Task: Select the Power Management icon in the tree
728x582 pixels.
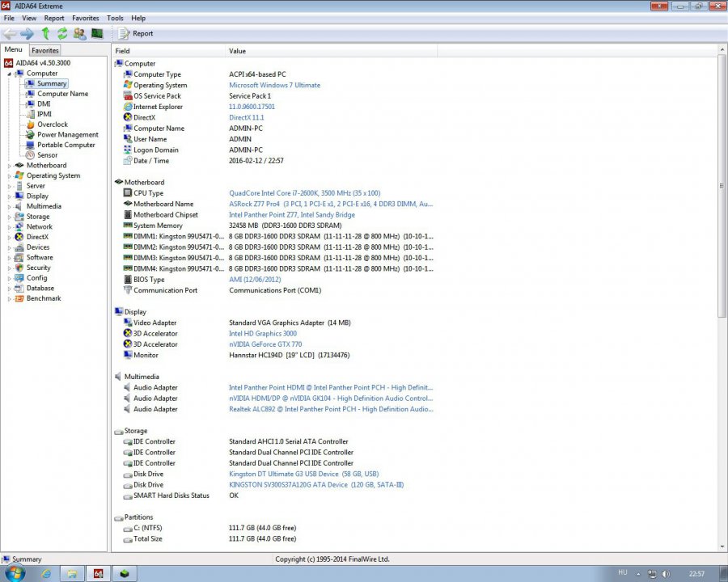Action: pos(30,135)
